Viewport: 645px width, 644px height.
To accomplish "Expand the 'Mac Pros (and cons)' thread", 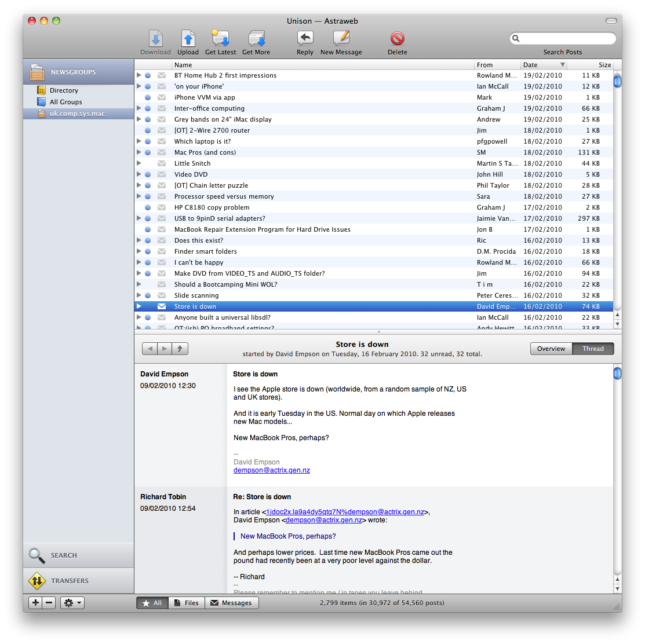I will pos(139,152).
